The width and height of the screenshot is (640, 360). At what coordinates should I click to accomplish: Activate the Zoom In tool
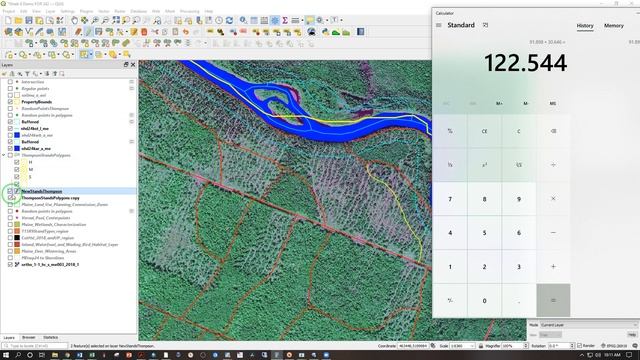coord(95,20)
